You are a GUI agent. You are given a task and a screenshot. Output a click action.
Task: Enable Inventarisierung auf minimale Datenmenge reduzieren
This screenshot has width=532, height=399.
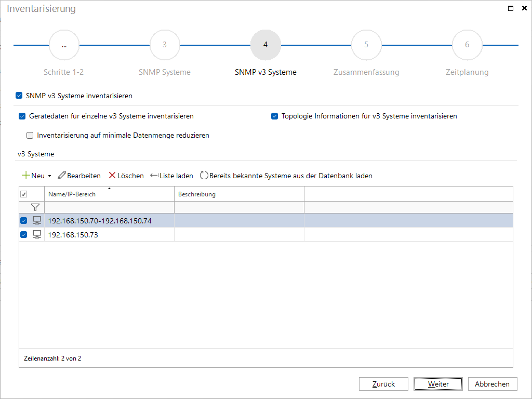(30, 136)
